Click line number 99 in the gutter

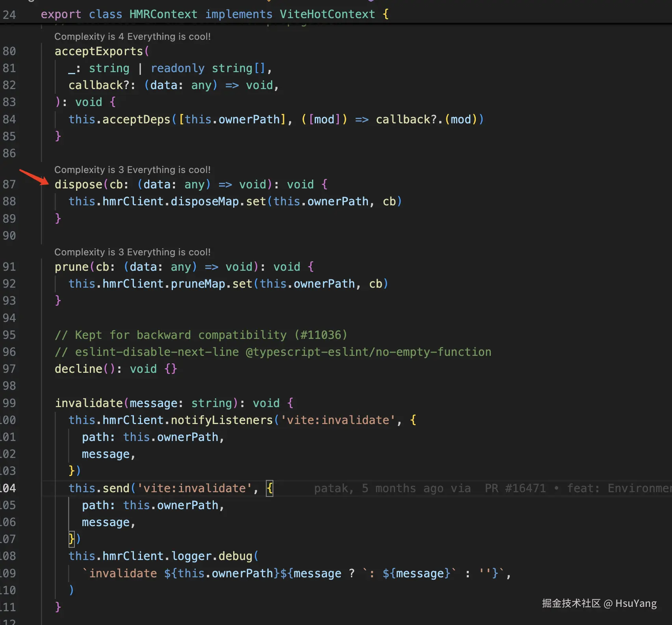point(9,403)
